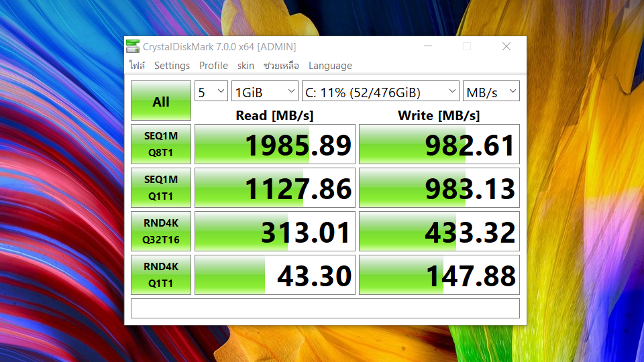This screenshot has width=644, height=362.
Task: Click the Write [MB/s] column header
Action: [x=439, y=115]
